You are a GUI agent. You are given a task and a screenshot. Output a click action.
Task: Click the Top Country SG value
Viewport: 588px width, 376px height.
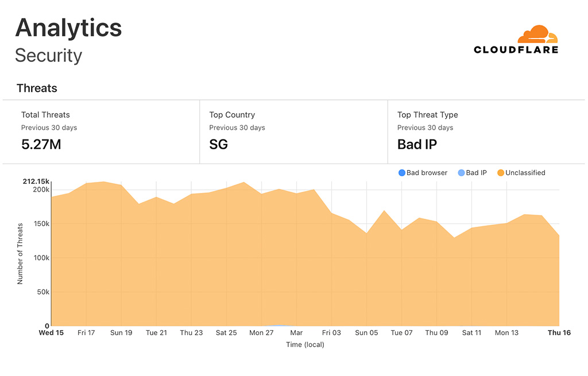218,145
